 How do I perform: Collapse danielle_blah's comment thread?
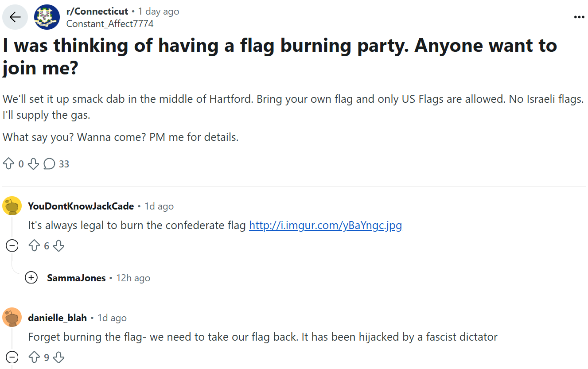[12, 357]
